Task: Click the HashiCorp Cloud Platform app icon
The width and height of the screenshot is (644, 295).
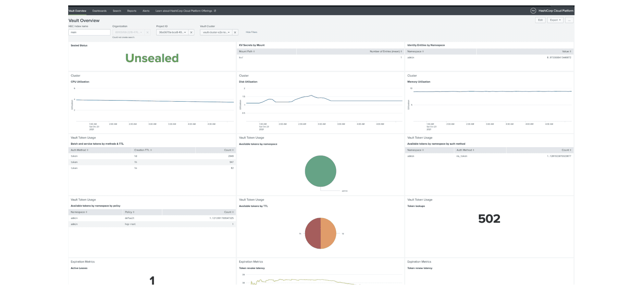Action: point(533,11)
